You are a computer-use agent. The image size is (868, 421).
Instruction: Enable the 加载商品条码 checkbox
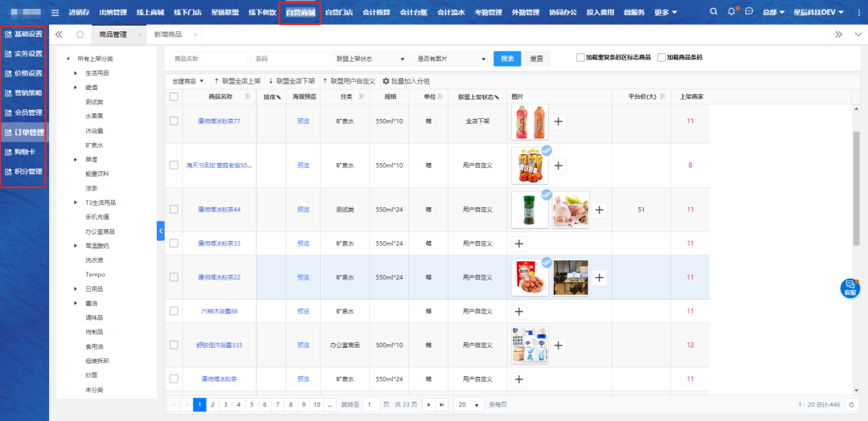click(661, 58)
